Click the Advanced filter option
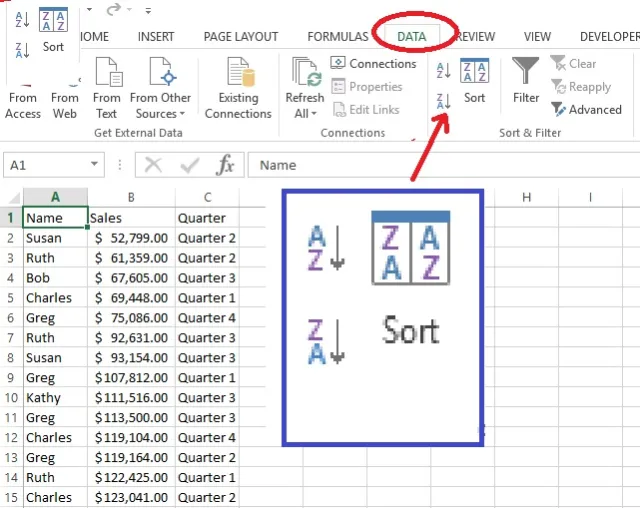This screenshot has height=508, width=640. [586, 109]
